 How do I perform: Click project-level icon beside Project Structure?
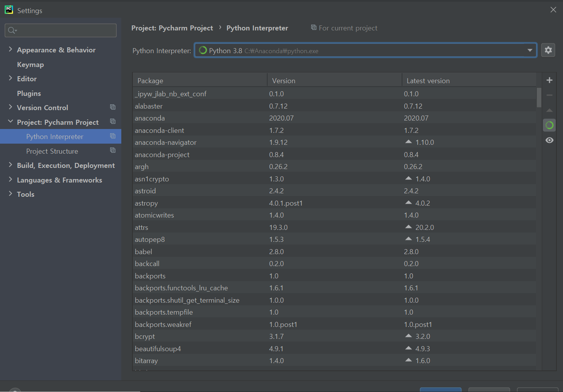coord(113,150)
